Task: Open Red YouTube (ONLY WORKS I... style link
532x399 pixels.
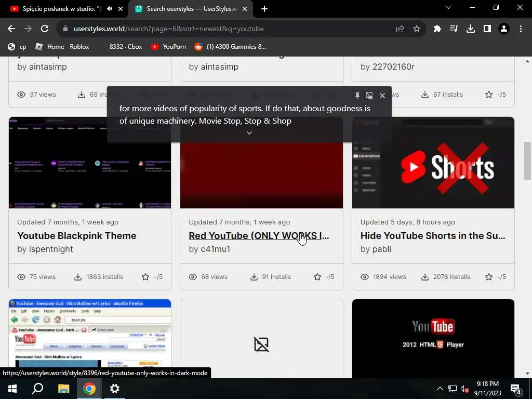Action: pos(259,236)
